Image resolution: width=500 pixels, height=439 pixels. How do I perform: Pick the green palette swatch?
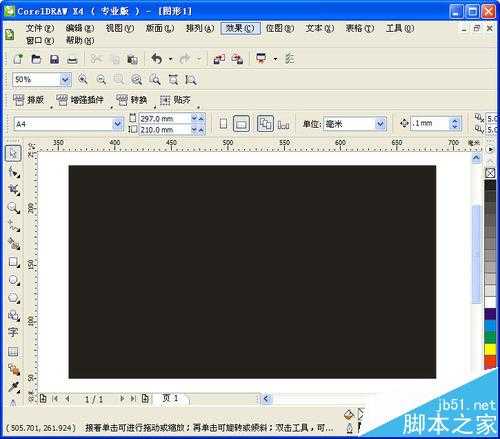(x=490, y=337)
